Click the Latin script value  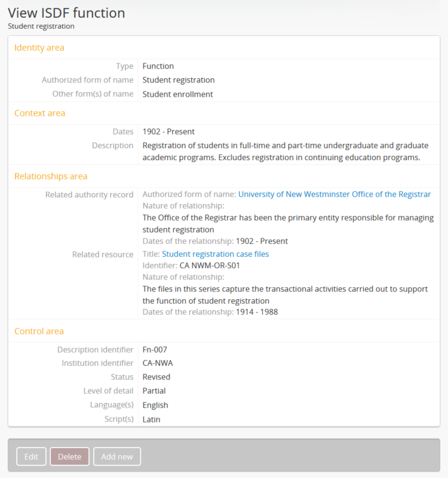151,419
